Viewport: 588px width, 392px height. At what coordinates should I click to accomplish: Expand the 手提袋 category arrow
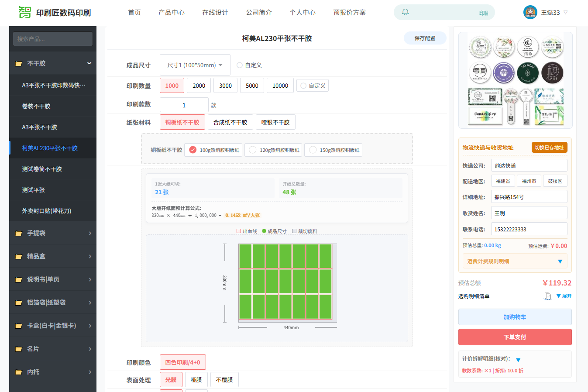tap(90, 233)
